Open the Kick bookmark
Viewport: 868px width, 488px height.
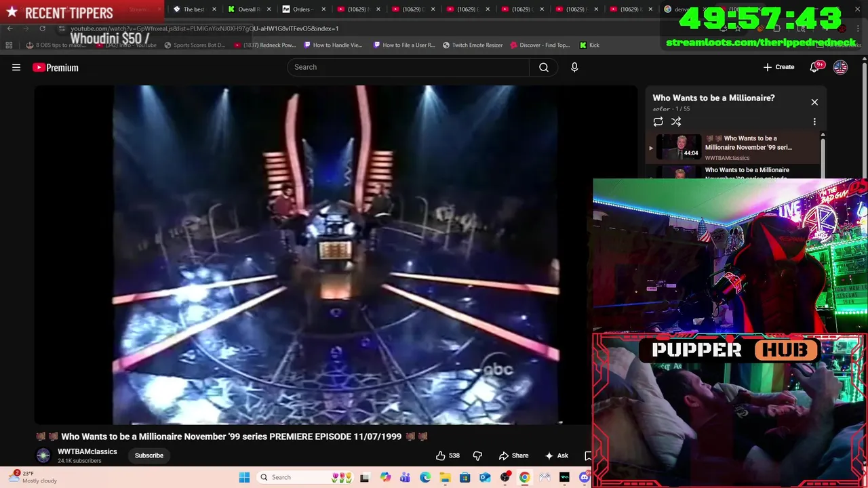pyautogui.click(x=589, y=45)
